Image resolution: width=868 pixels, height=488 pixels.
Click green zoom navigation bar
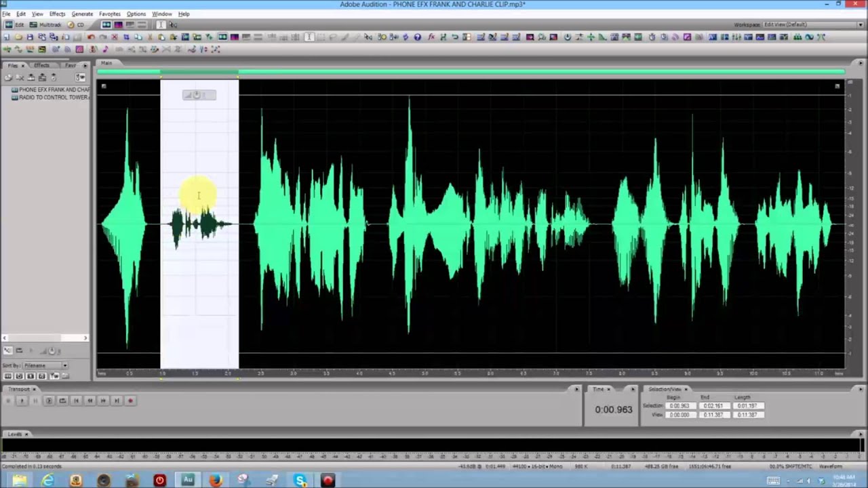[471, 71]
